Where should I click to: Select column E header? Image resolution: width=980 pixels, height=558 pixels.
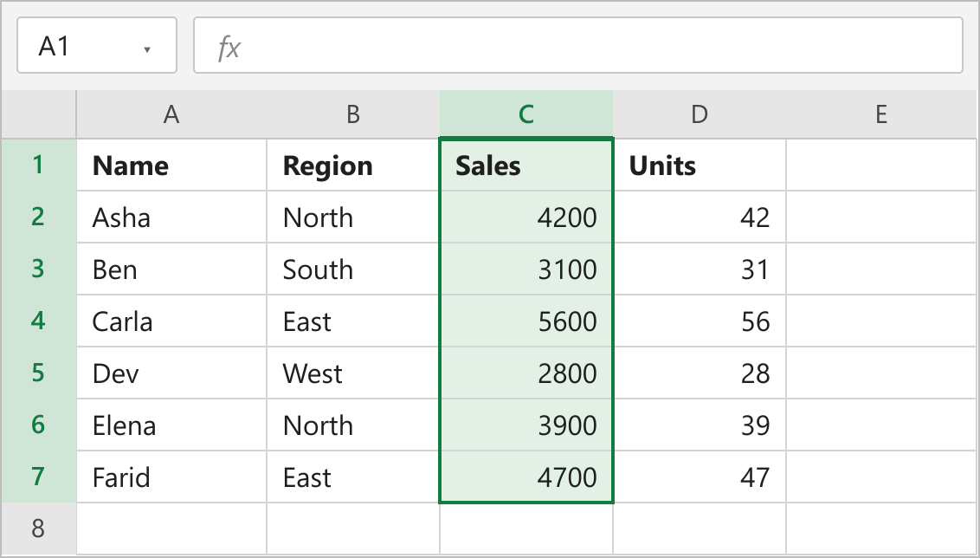click(881, 114)
